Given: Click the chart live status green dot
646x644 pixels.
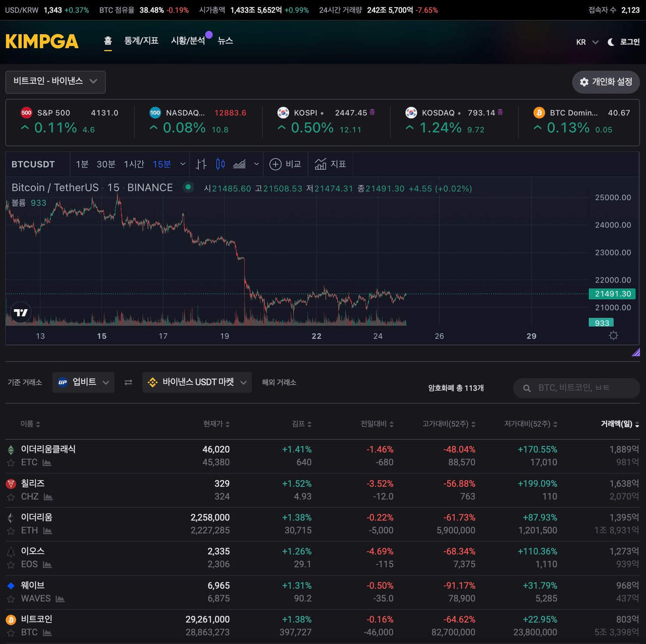Looking at the screenshot, I should coord(188,187).
